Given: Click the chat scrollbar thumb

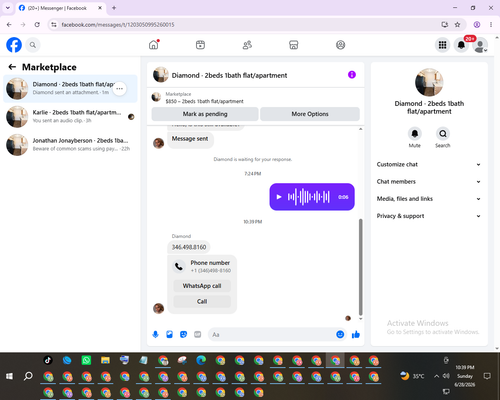Looking at the screenshot, I should 360,267.
